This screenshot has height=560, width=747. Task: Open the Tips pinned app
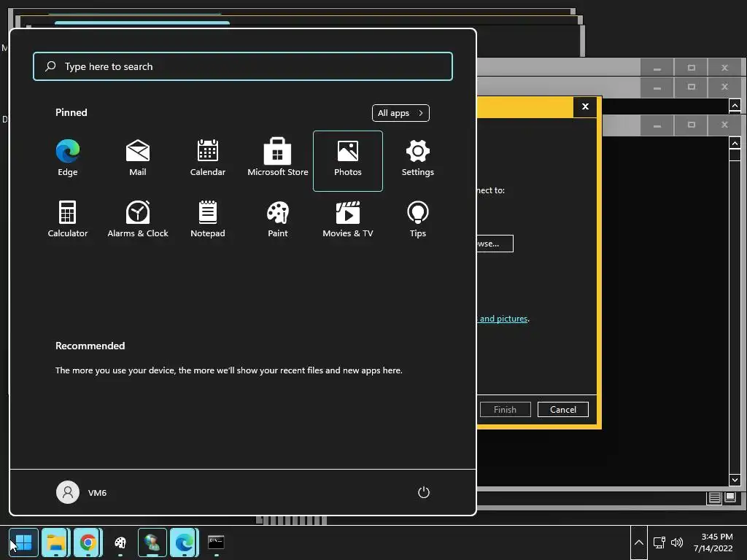[x=418, y=219]
